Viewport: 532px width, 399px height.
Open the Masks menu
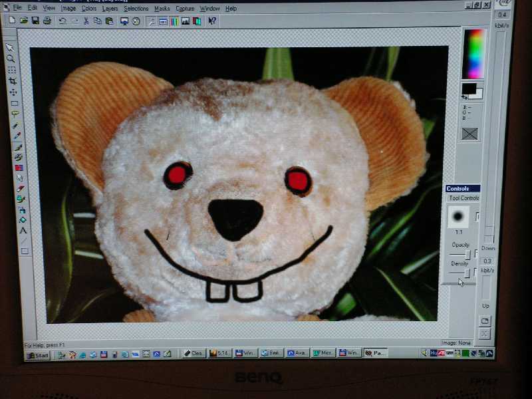[x=162, y=9]
